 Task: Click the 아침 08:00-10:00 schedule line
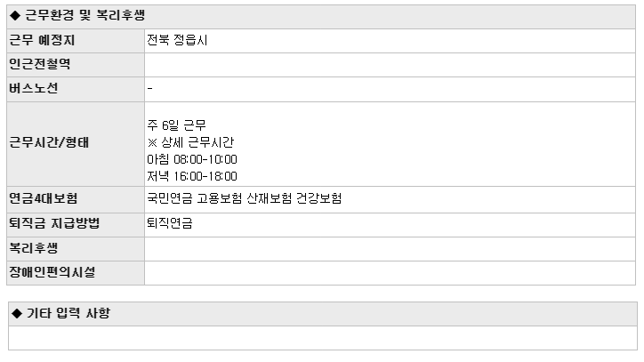[192, 159]
